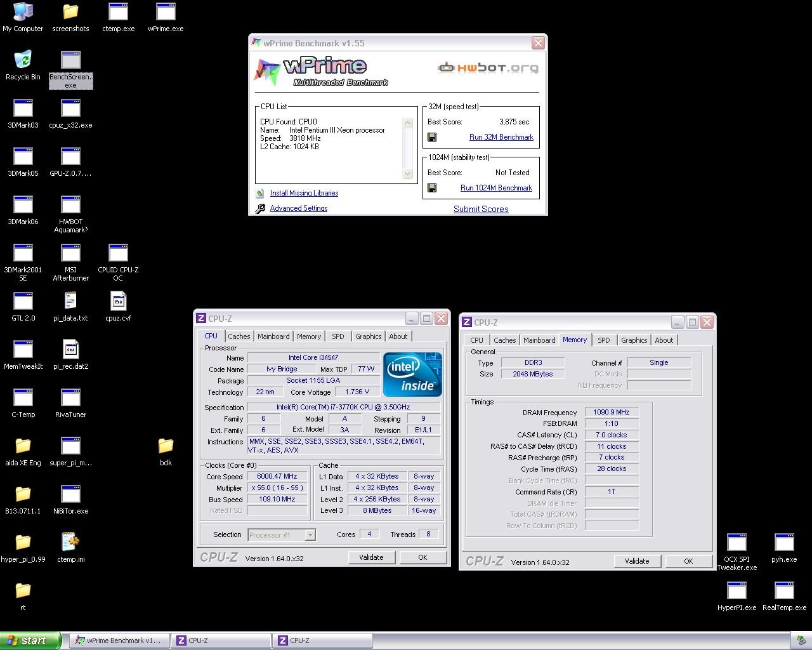Select BenchScreen.exe desktop icon
The width and height of the screenshot is (812, 650).
click(x=70, y=70)
